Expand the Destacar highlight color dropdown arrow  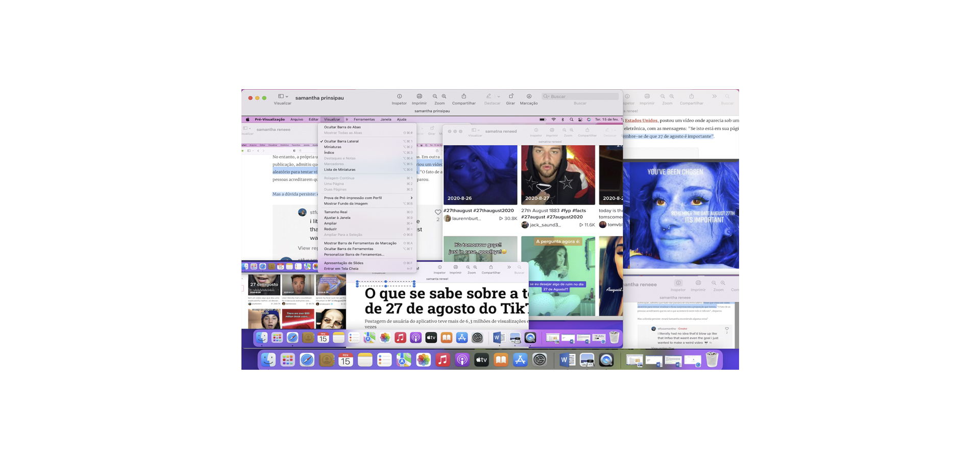(x=499, y=96)
